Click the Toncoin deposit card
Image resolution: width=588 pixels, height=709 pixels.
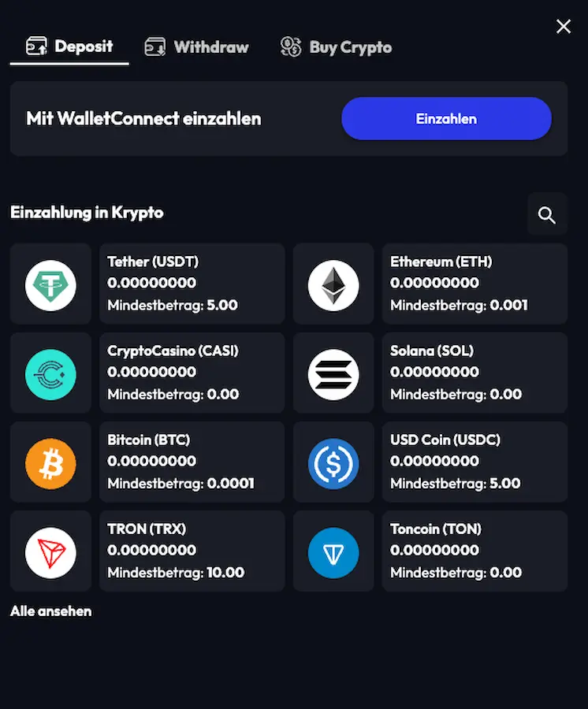[x=474, y=551]
